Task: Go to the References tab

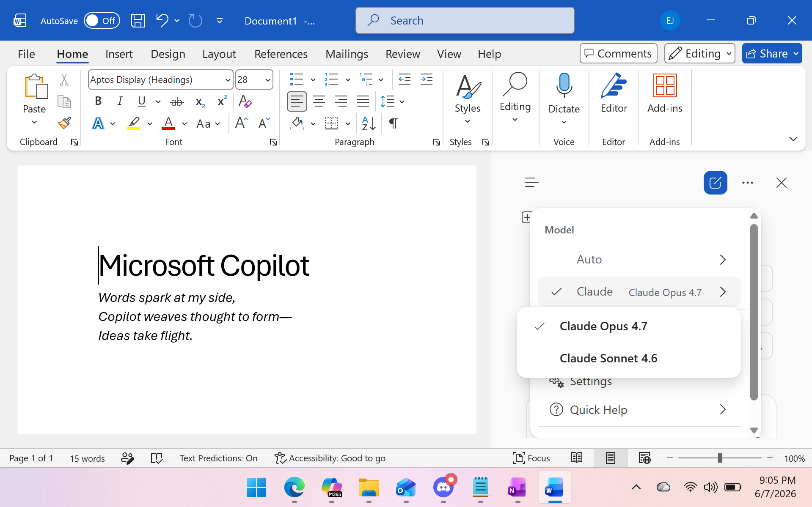Action: click(281, 54)
